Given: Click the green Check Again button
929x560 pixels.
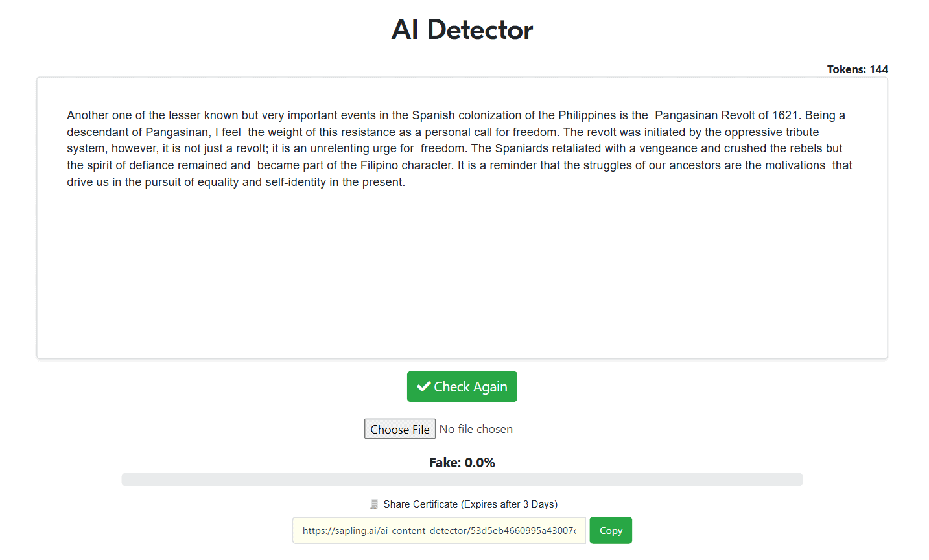Looking at the screenshot, I should (462, 386).
